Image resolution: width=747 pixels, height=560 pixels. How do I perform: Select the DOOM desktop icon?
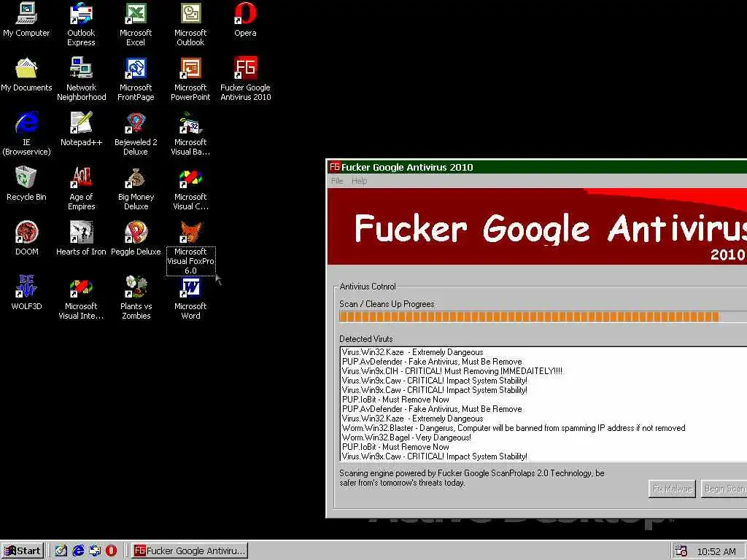point(26,238)
